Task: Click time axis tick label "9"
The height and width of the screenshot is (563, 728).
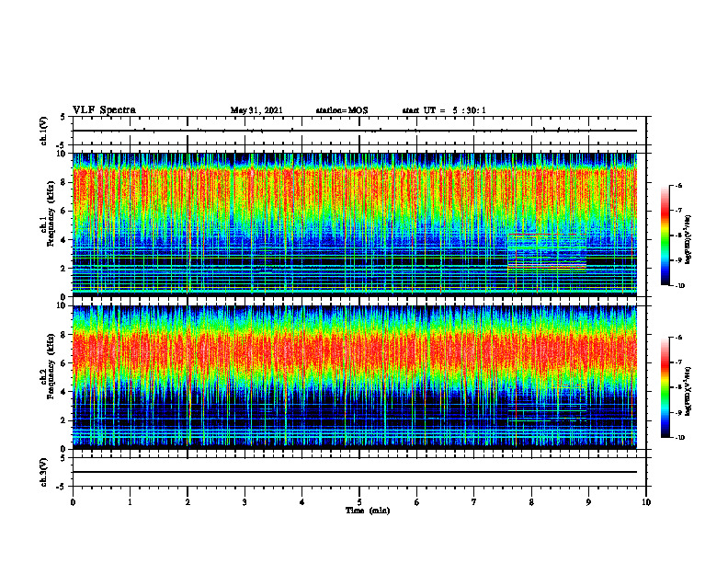Action: 588,502
